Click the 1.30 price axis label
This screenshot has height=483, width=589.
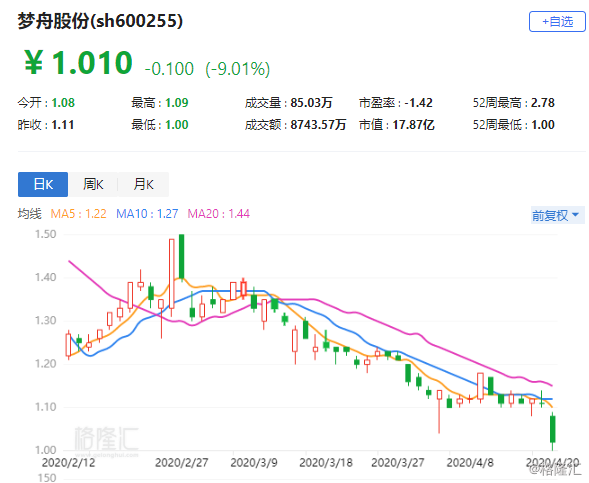click(45, 321)
